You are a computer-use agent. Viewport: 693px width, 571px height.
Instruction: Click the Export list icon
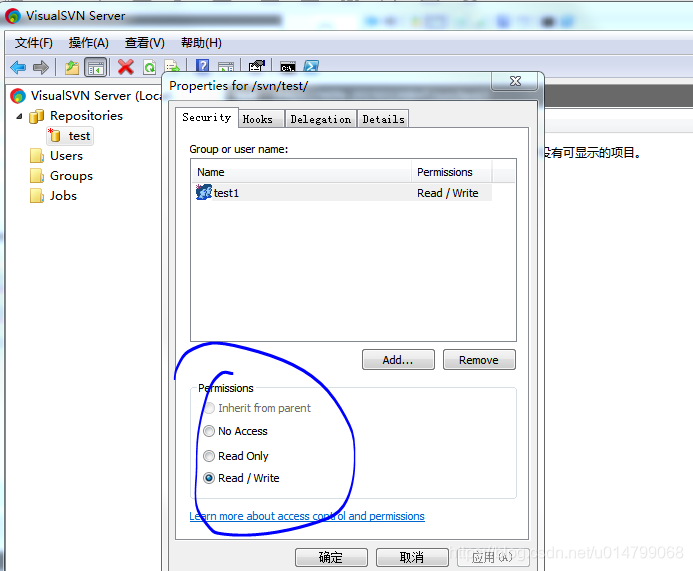171,66
